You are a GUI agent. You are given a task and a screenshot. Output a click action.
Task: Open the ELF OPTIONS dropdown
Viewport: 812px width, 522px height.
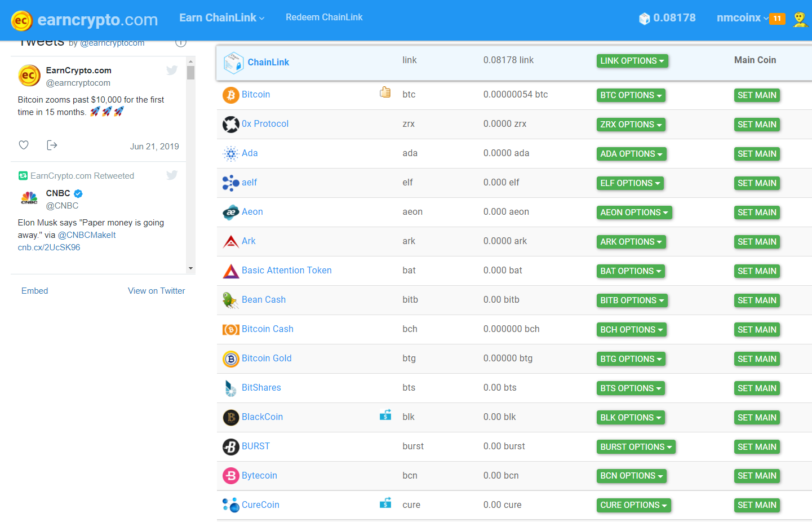630,183
